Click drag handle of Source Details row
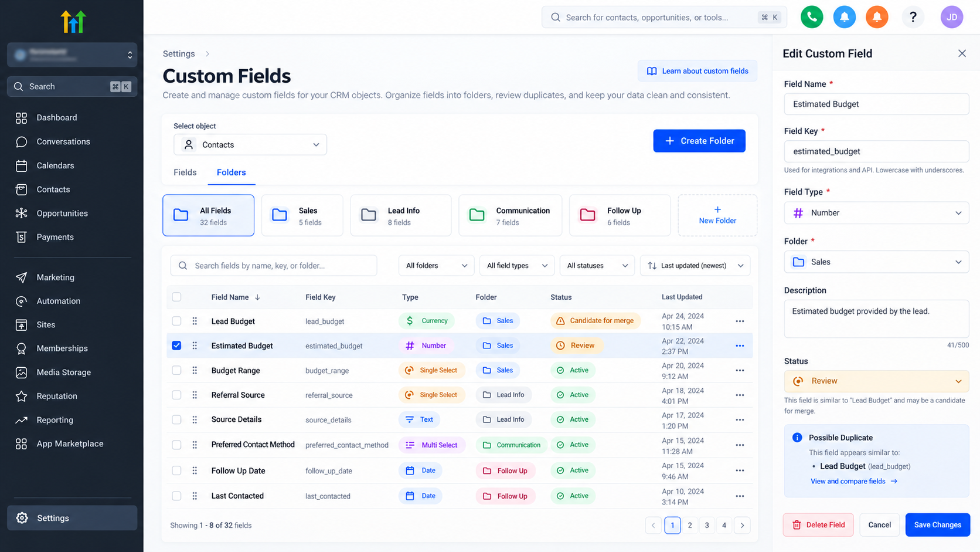 point(195,419)
